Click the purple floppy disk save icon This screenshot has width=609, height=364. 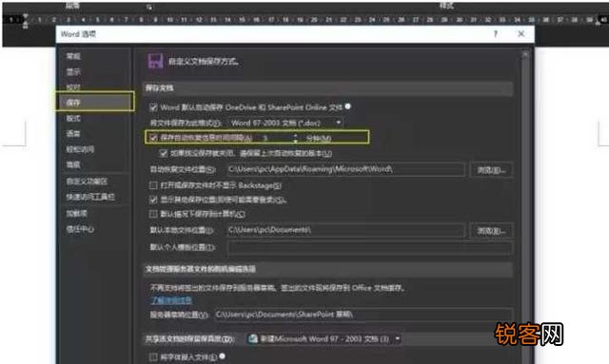(156, 62)
